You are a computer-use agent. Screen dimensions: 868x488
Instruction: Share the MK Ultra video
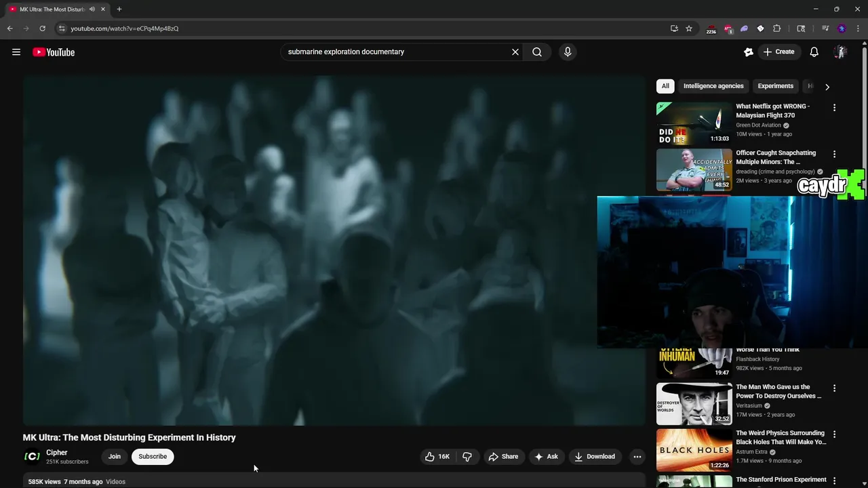click(x=503, y=457)
